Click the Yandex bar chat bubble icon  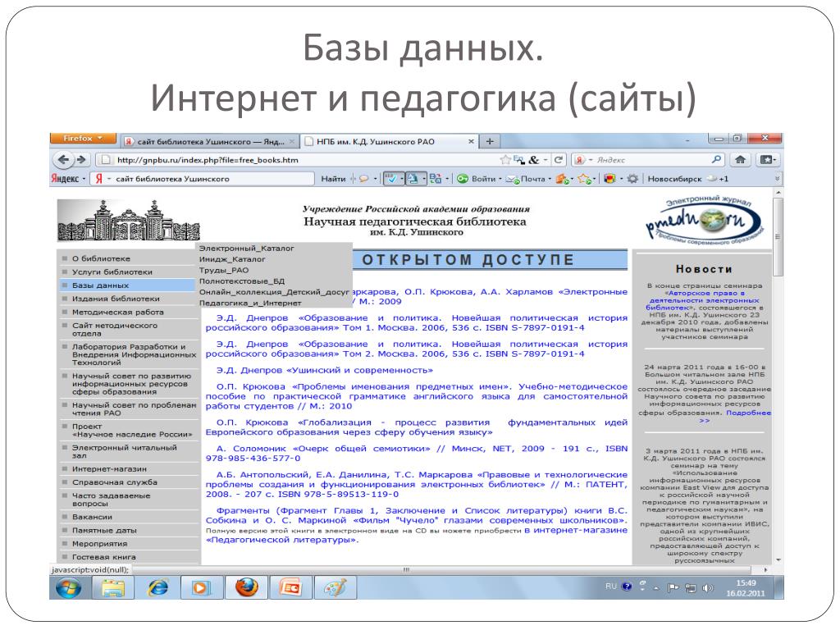point(364,179)
